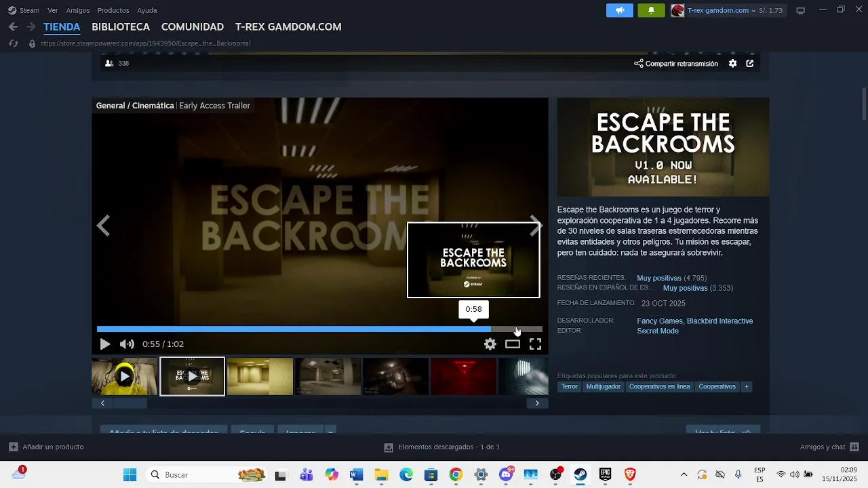Seek the trailer progress bar
Viewport: 868px width, 488px height.
(319, 329)
